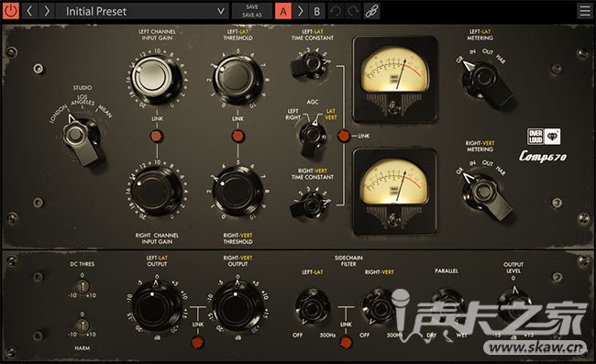Screen dimensions: 596x364
Task: Click Right-Vert Metering selector knob
Action: 487,194
